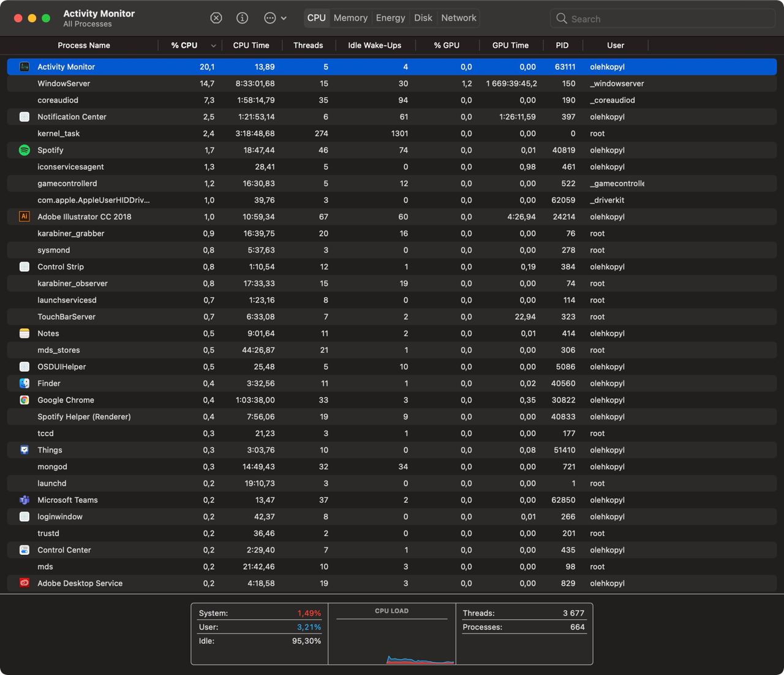
Task: Sort by CPU Time column header
Action: coord(251,45)
